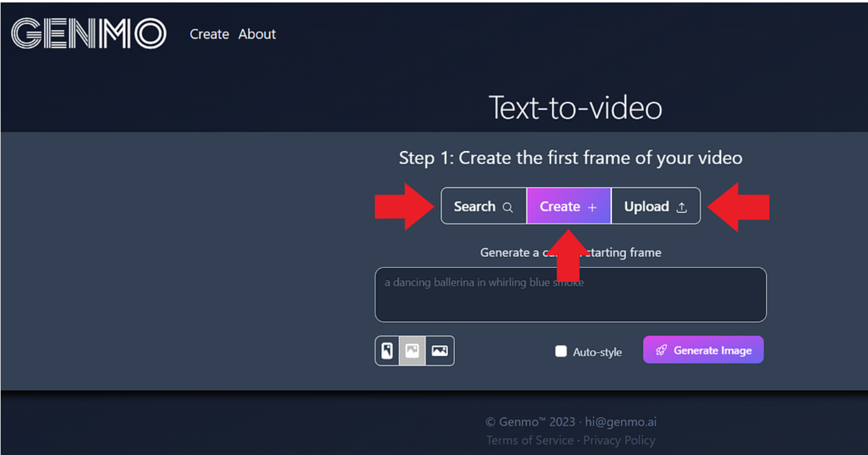Enable the Auto-style checkbox
Viewport: 868px width, 455px height.
(x=561, y=351)
